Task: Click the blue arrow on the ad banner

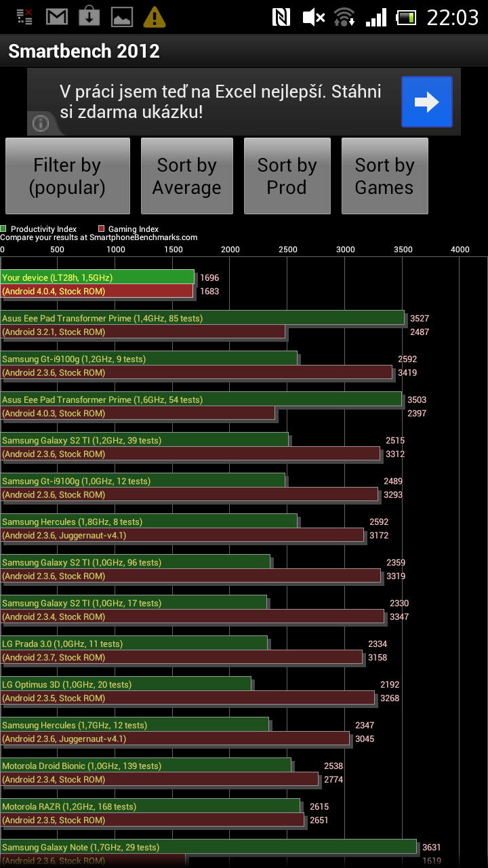Action: (426, 102)
